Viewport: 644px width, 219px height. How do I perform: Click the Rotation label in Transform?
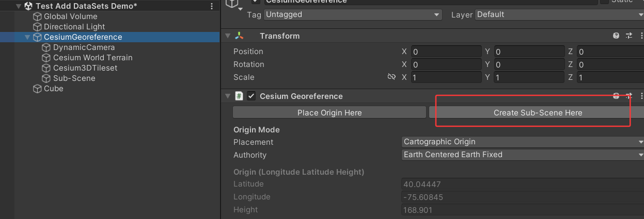click(249, 64)
